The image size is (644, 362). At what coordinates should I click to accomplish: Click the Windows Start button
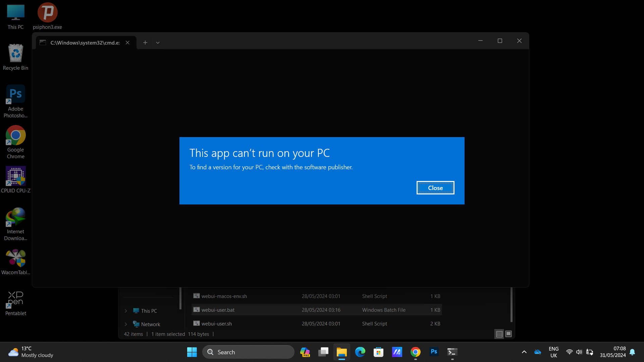[x=192, y=352]
